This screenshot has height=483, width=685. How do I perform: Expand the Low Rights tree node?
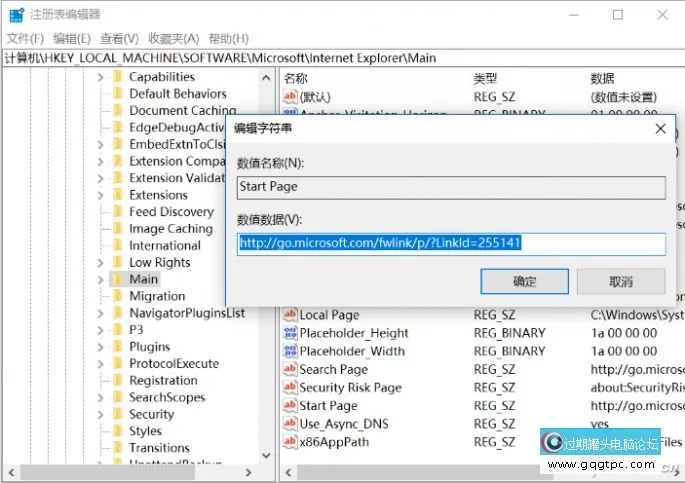coord(100,263)
